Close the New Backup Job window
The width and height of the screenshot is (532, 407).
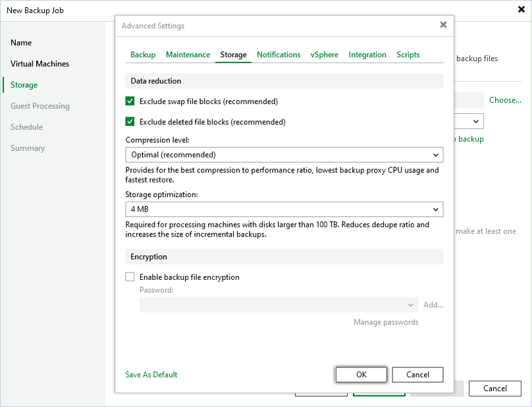520,11
